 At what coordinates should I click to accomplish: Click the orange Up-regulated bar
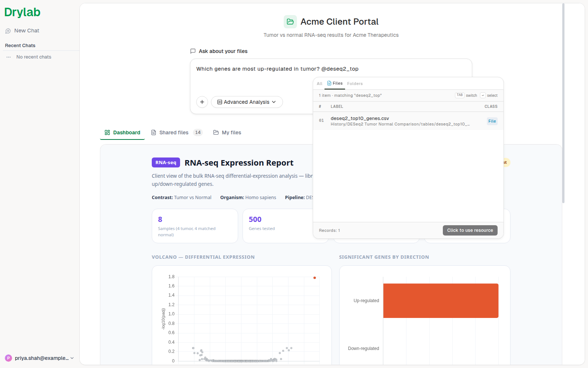tap(441, 301)
